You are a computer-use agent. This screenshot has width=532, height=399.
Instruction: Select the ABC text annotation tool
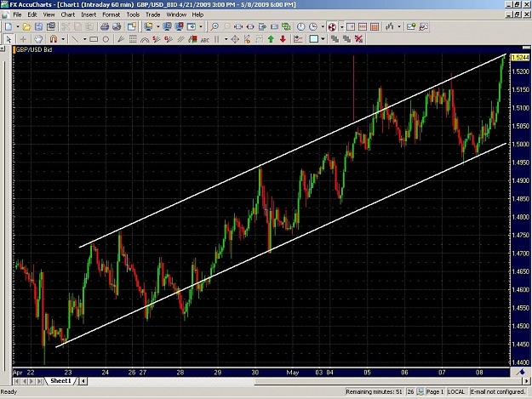coord(205,40)
